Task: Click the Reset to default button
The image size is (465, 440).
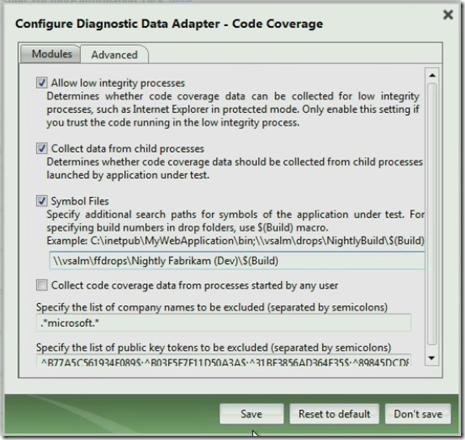Action: tap(334, 414)
